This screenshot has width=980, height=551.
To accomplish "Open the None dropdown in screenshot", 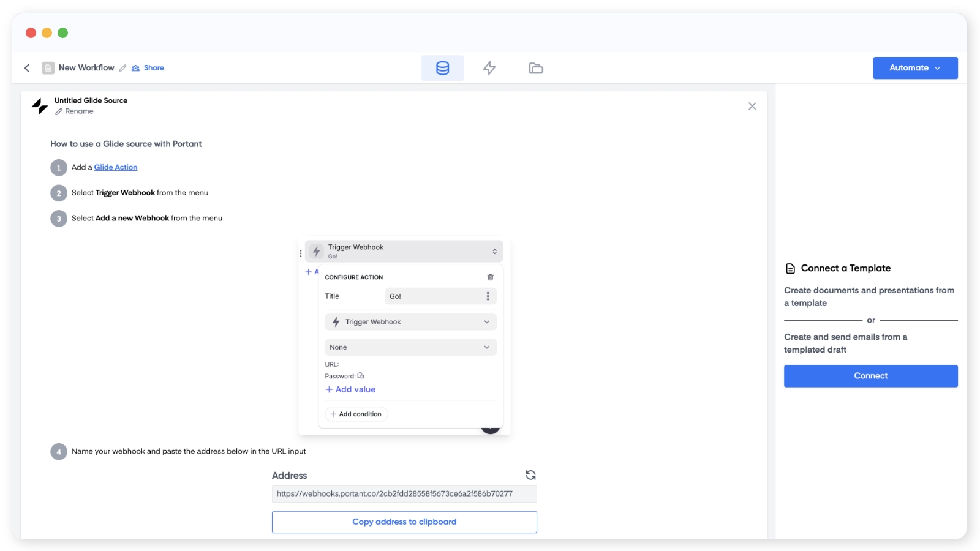I will [x=410, y=347].
